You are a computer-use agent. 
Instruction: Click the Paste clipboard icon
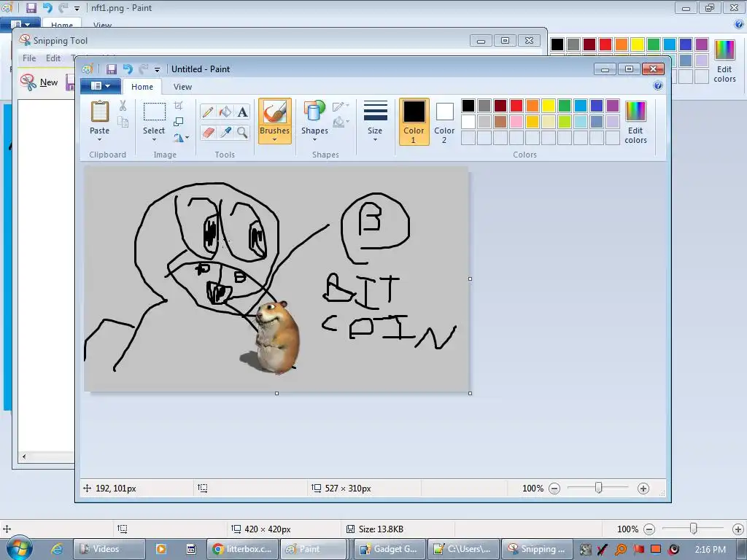[x=99, y=112]
